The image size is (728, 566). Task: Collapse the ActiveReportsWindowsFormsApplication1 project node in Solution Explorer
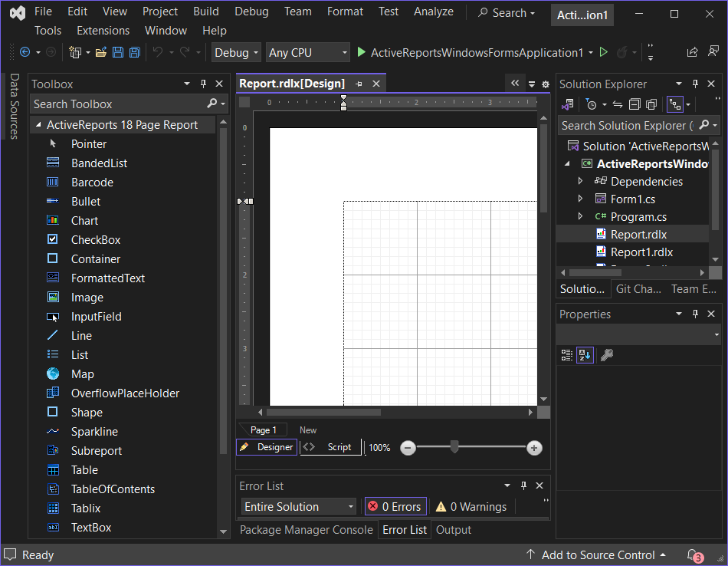567,163
